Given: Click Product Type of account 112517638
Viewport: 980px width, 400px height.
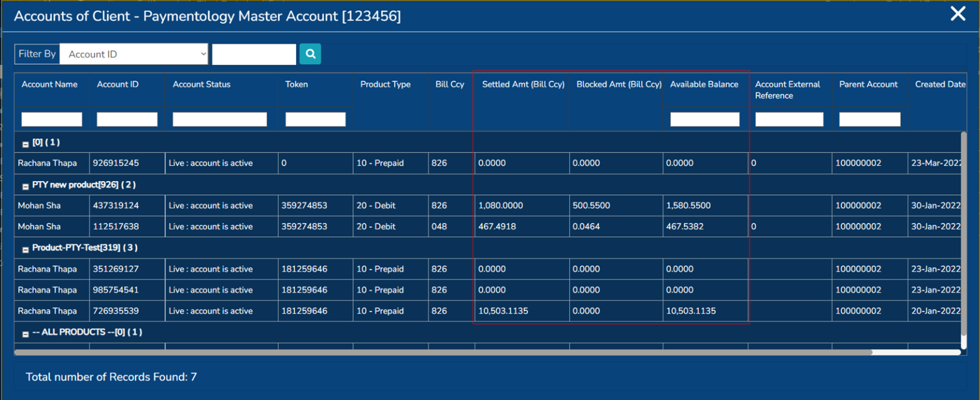Looking at the screenshot, I should click(x=376, y=227).
